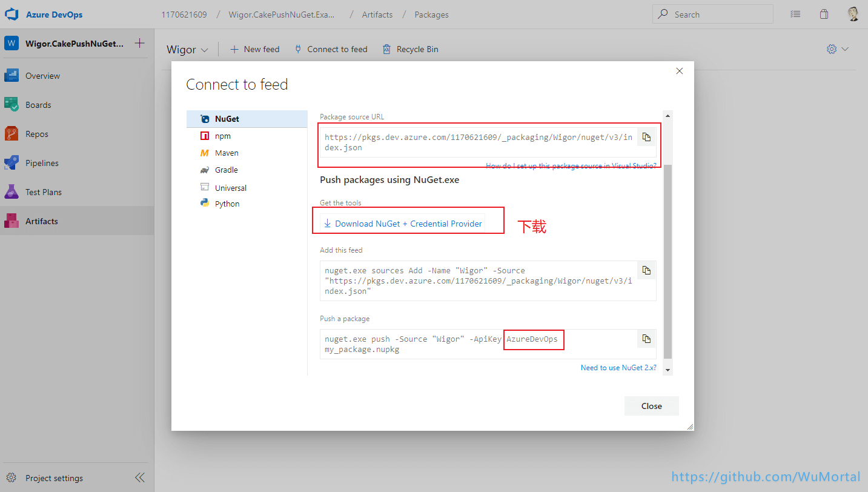Copy the package source URL
The image size is (868, 492).
[x=646, y=136]
